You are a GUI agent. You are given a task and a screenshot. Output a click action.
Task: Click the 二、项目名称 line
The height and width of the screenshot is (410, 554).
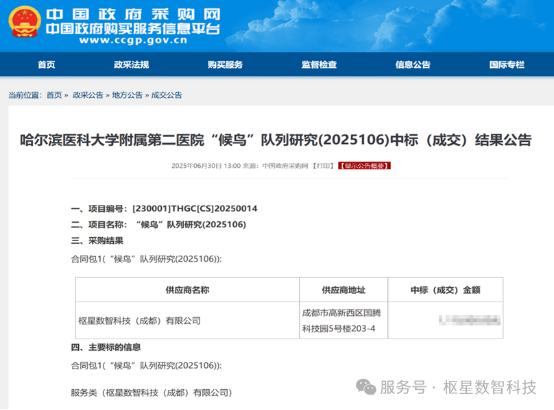click(158, 224)
